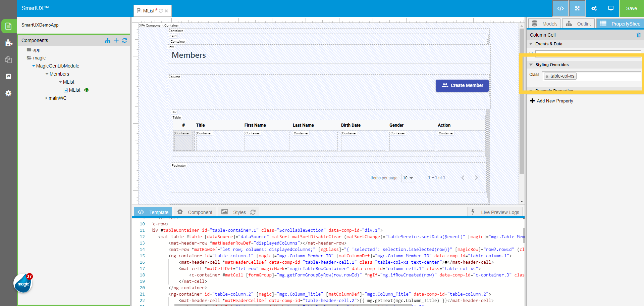
Task: Switch to the Component tab
Action: pyautogui.click(x=195, y=212)
